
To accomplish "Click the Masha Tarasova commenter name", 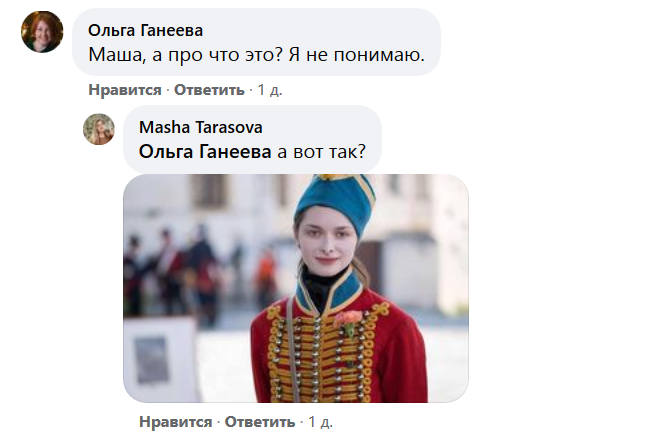I will tap(200, 127).
